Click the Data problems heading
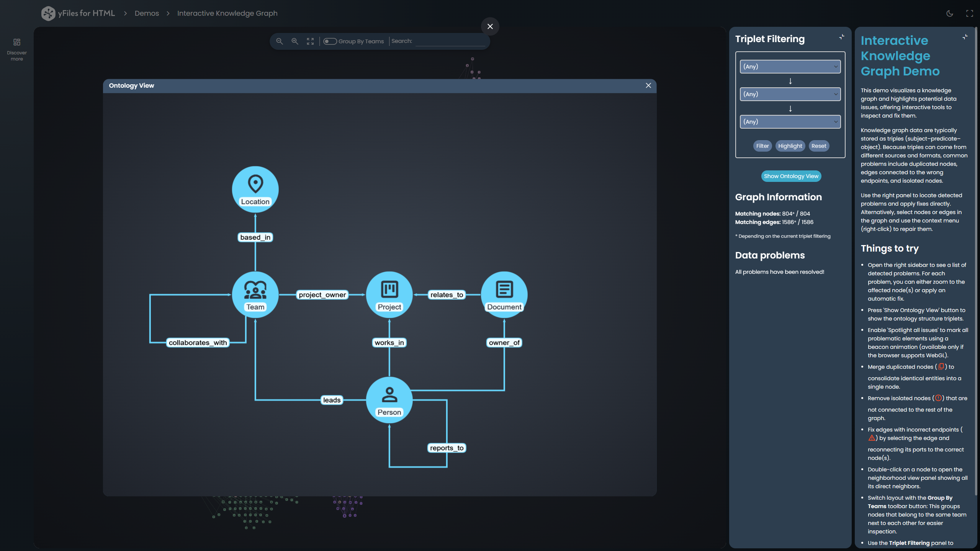980x551 pixels. (770, 255)
